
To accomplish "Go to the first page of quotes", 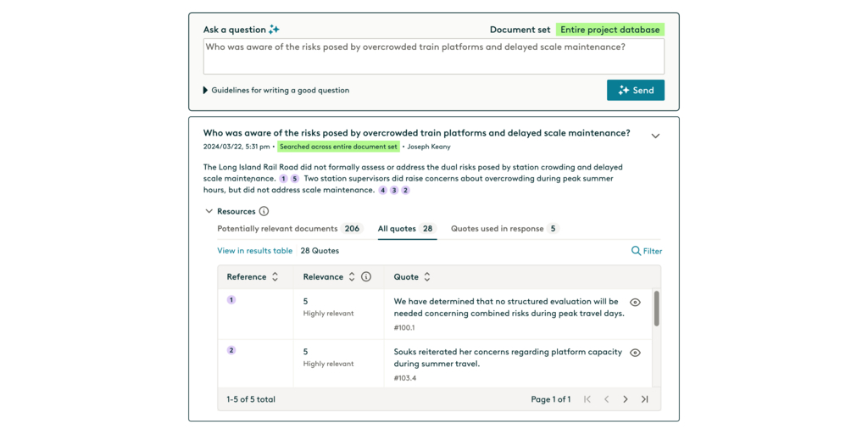I will click(587, 399).
